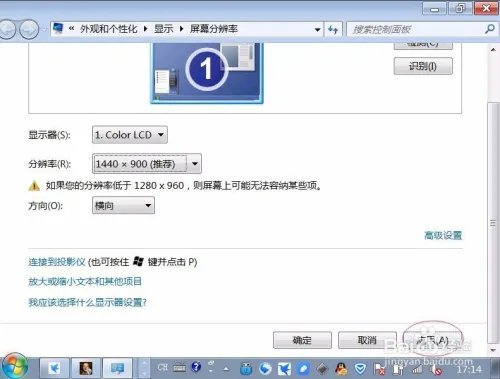The height and width of the screenshot is (379, 500).
Task: Show hidden tray icons arrow
Action: (226, 369)
